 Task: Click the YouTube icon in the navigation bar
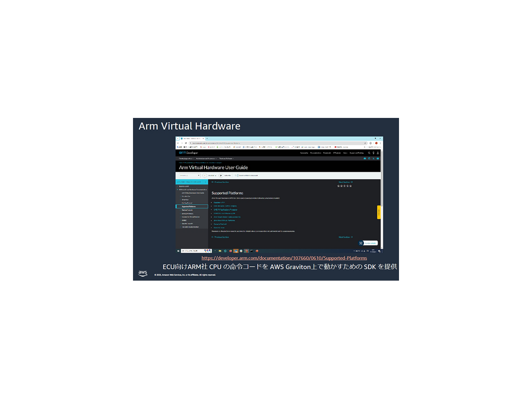[x=378, y=158]
